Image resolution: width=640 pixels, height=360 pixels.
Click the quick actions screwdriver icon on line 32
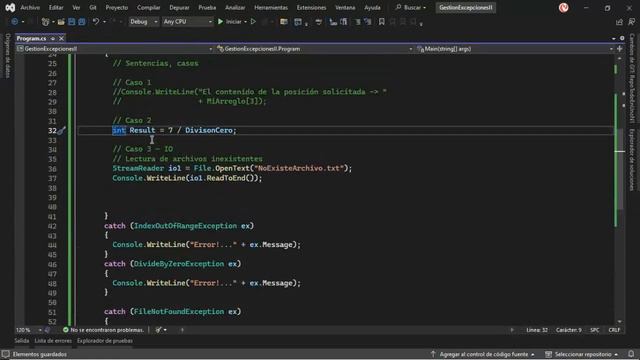coord(61,131)
